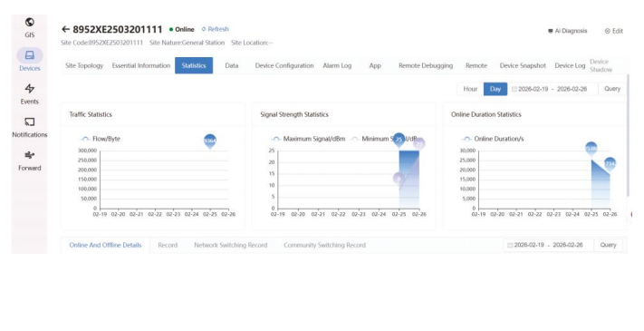644x331 pixels.
Task: Click the Refresh icon link
Action: (x=204, y=29)
